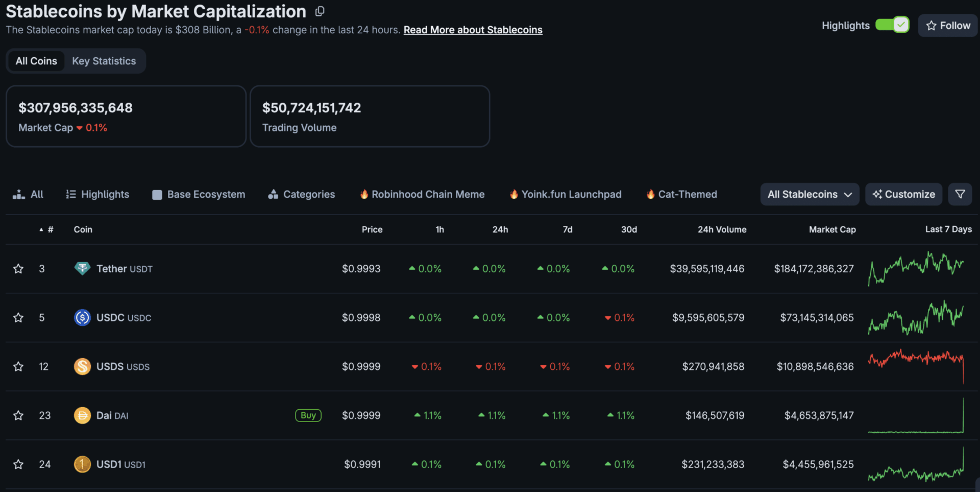Click USDC 24h volume $9,595,605,579
Image resolution: width=980 pixels, height=492 pixels.
pyautogui.click(x=708, y=318)
